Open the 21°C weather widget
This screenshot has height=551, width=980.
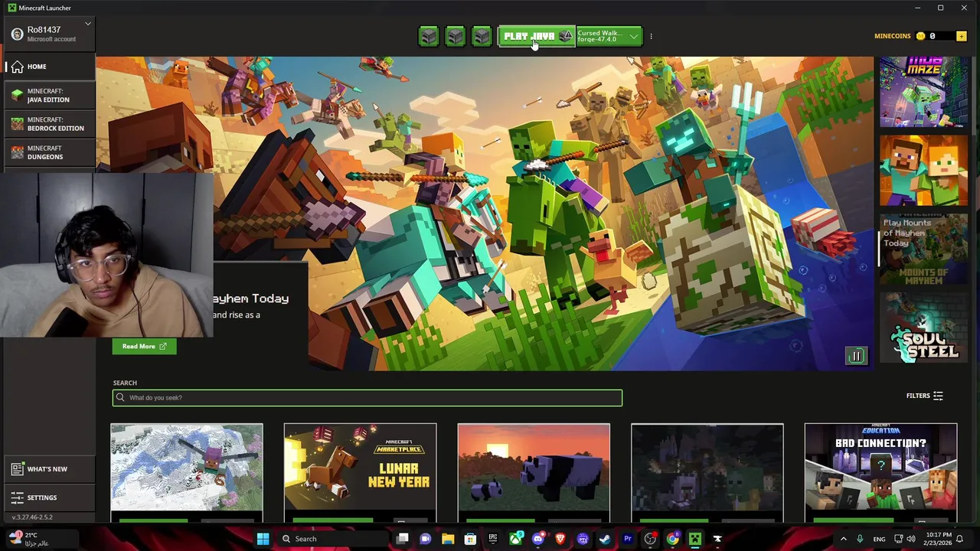[29, 539]
